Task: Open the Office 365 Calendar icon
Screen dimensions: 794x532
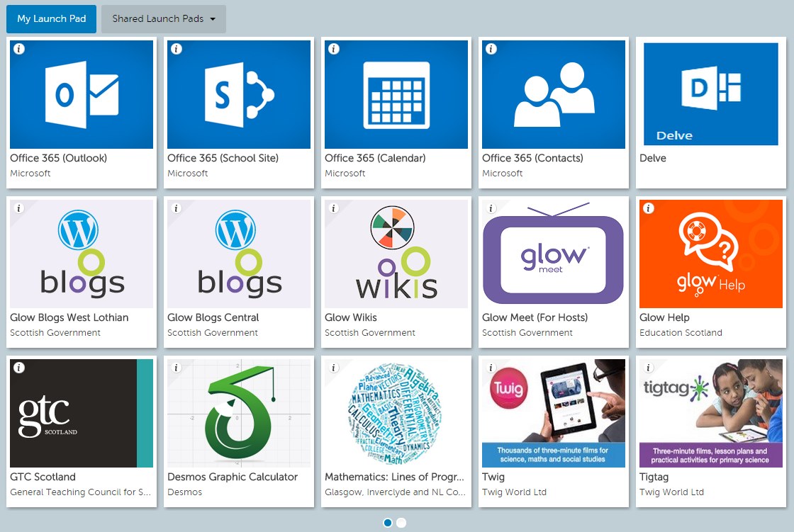Action: pos(396,94)
